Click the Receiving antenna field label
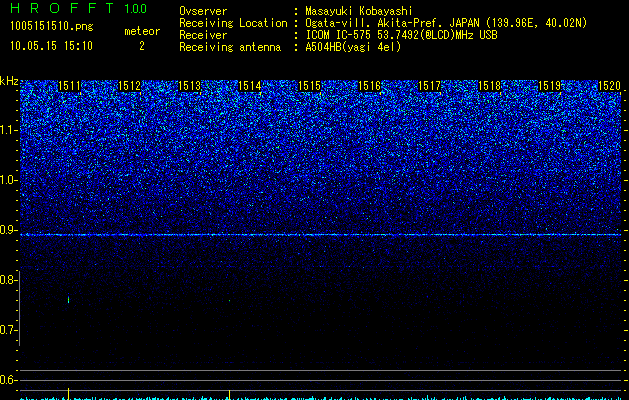 [x=230, y=47]
